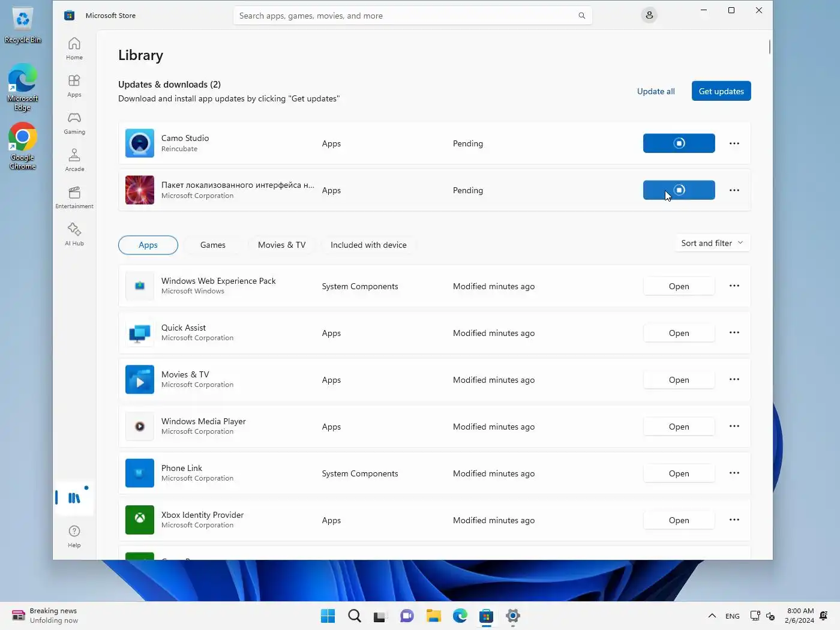Open Windows Media Player
Screen dimensions: 840x630
click(x=679, y=427)
